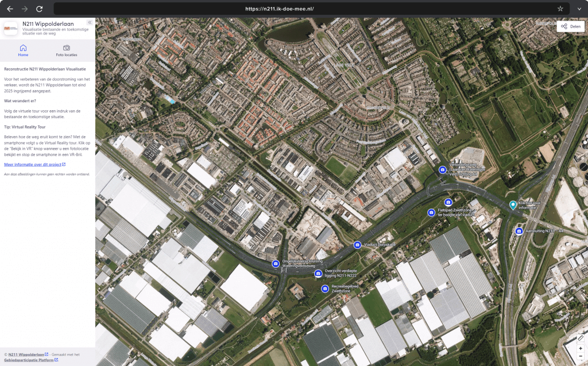588x366 pixels.
Task: Select the Home tab
Action: (x=23, y=50)
